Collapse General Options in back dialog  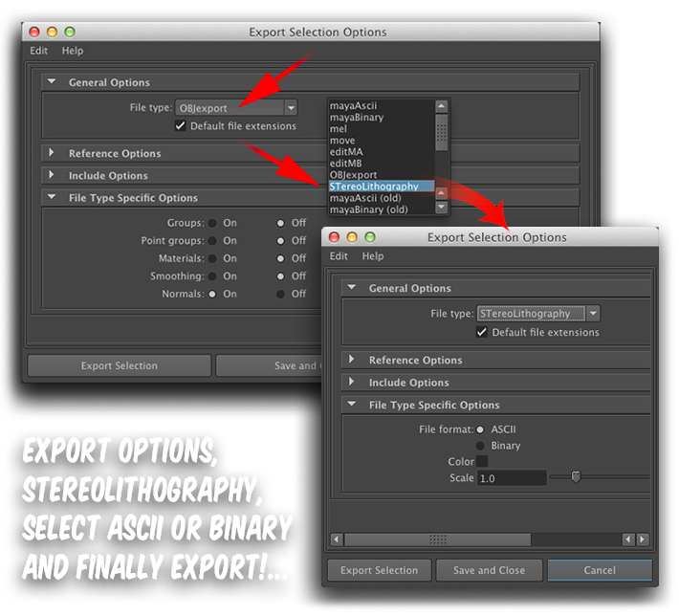click(x=52, y=82)
